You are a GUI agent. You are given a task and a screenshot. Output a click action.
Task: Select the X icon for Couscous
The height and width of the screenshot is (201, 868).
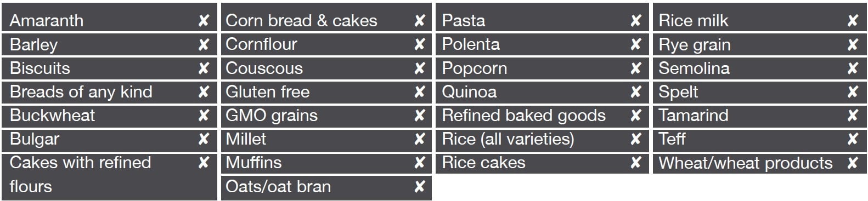(x=420, y=68)
